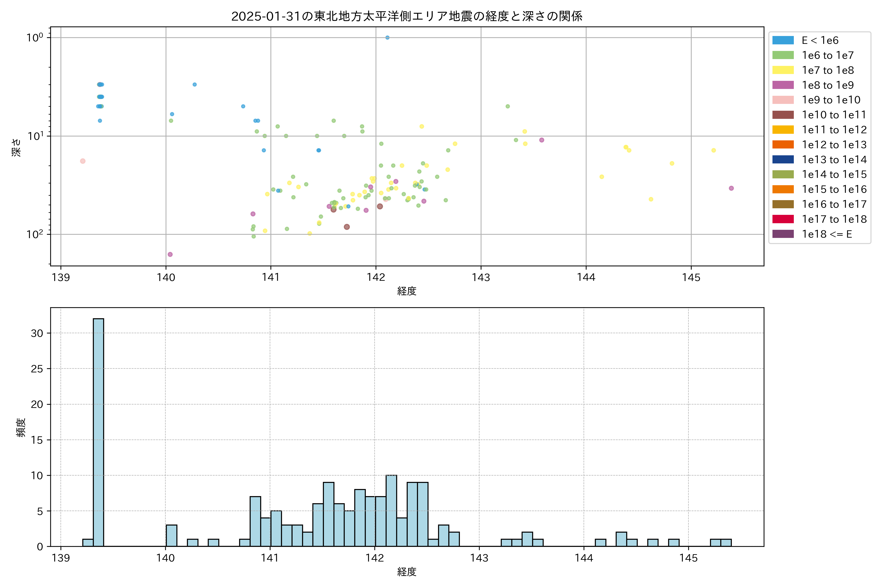
Task: Click the brown '1e10 to 1e11' legend swatch
Action: 783,115
